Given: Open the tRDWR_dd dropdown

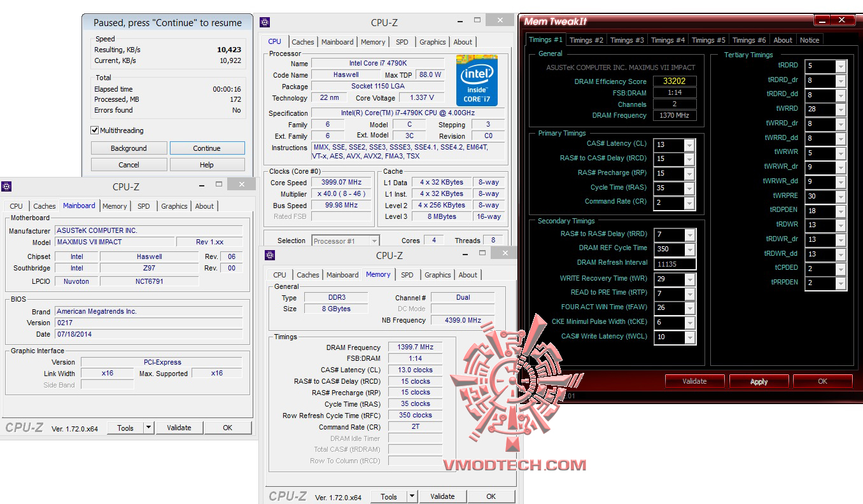Looking at the screenshot, I should point(841,255).
